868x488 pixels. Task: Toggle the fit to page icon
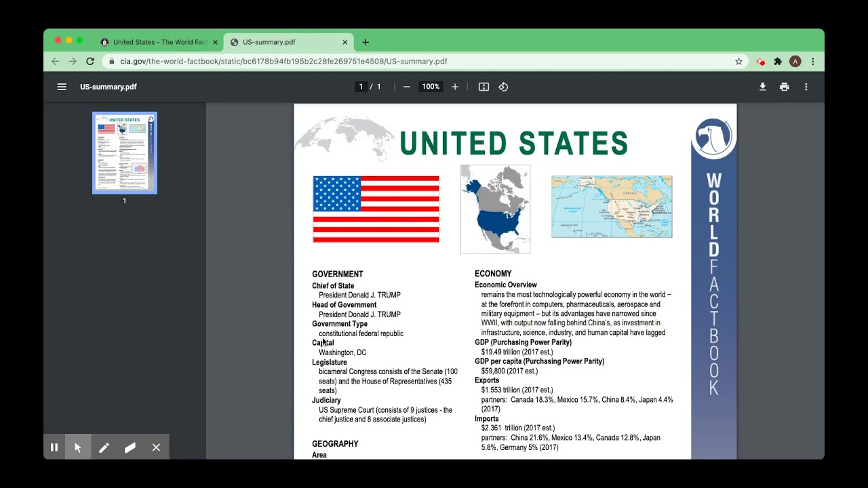pyautogui.click(x=484, y=87)
